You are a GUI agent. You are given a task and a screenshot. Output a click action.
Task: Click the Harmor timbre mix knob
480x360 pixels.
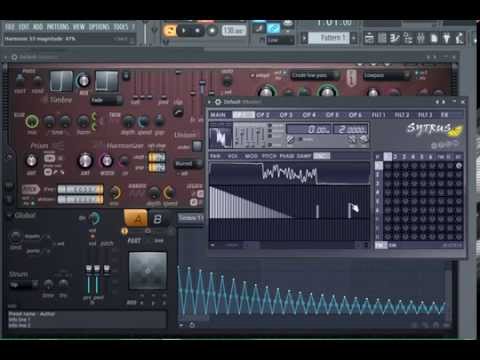[x=83, y=81]
